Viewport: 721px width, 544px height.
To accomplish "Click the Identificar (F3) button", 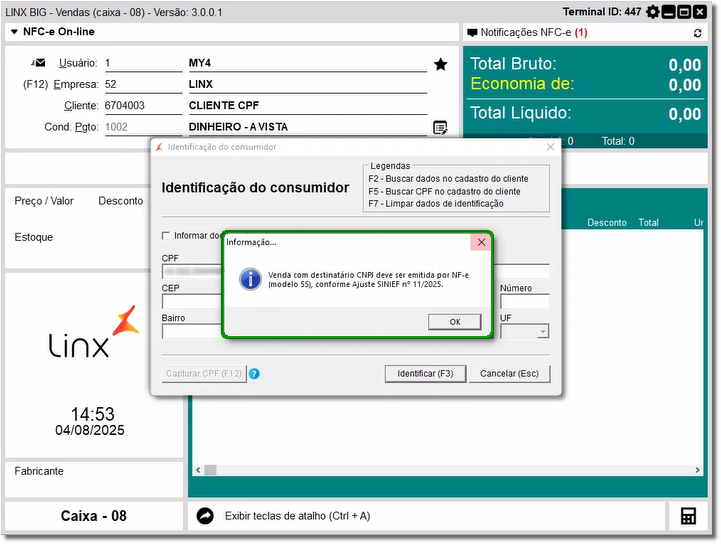I will pos(425,374).
